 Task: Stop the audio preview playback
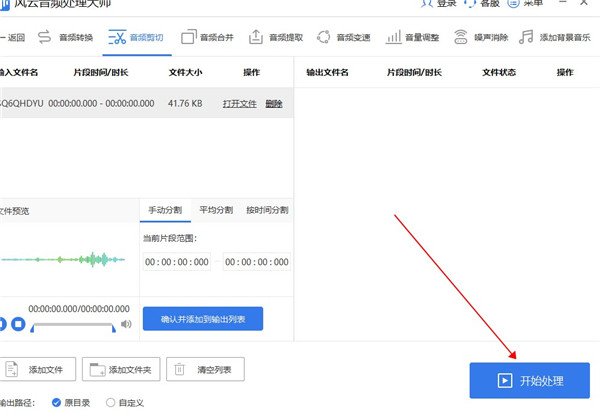coord(17,324)
